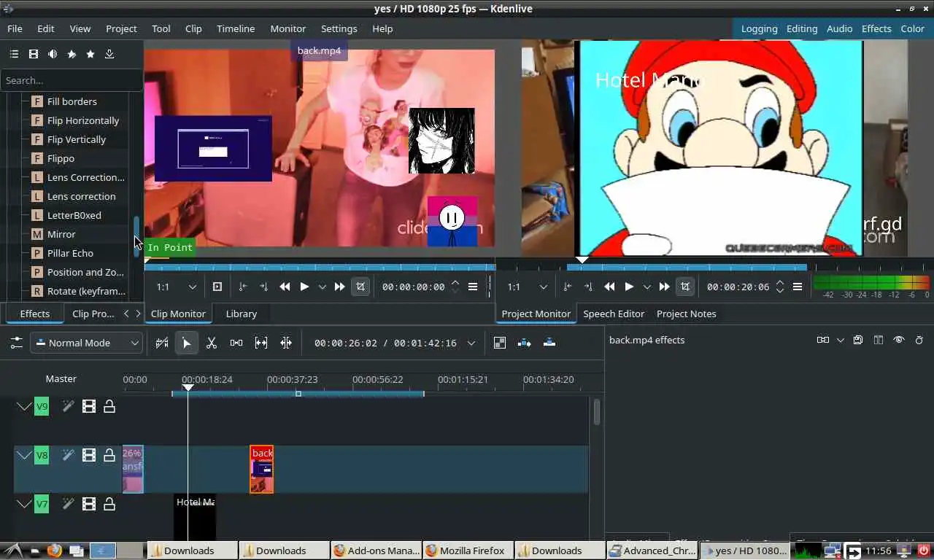Screen dimensions: 934x560
Task: Switch to Project Notes tab
Action: (687, 314)
